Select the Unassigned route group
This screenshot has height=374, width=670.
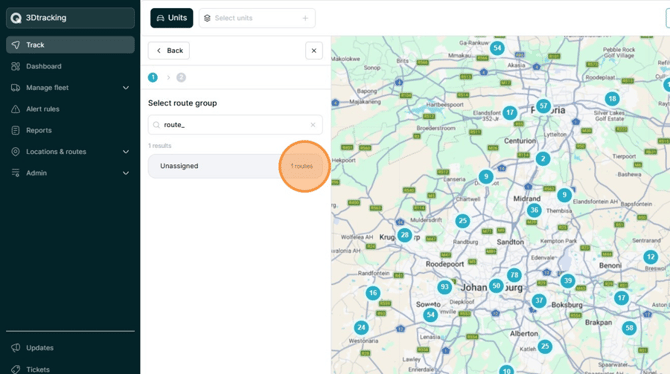point(235,166)
